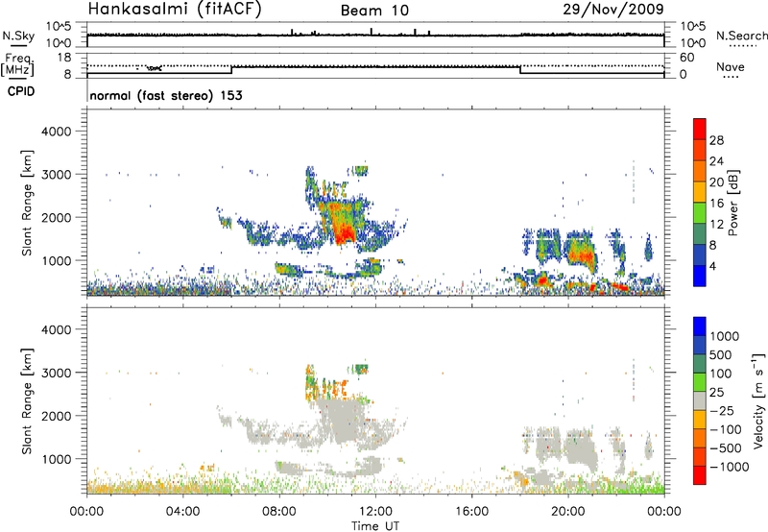The image size is (768, 532).
Task: Click the '4000' tick on power panel
Action: (x=56, y=132)
